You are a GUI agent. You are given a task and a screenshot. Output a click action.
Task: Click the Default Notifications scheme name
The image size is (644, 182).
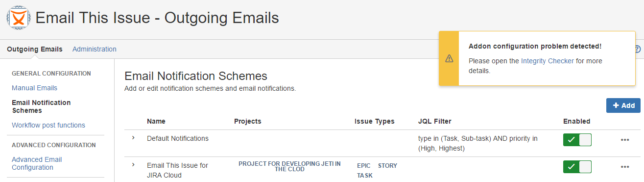coord(178,138)
